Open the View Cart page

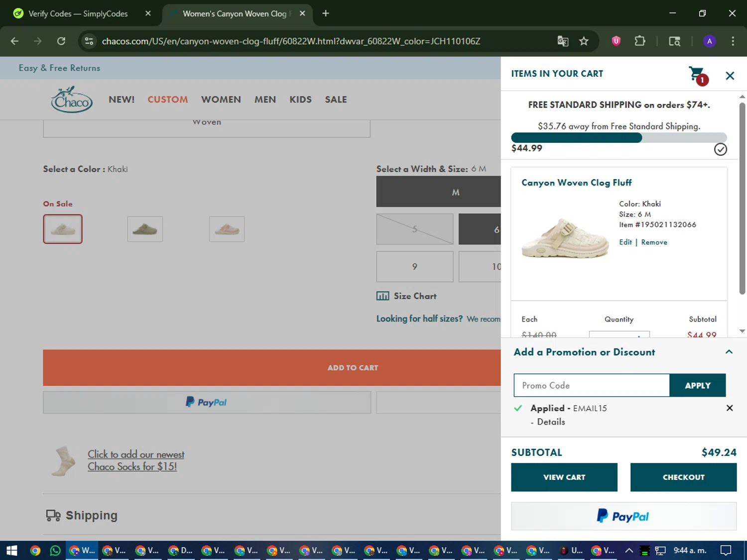(x=564, y=477)
